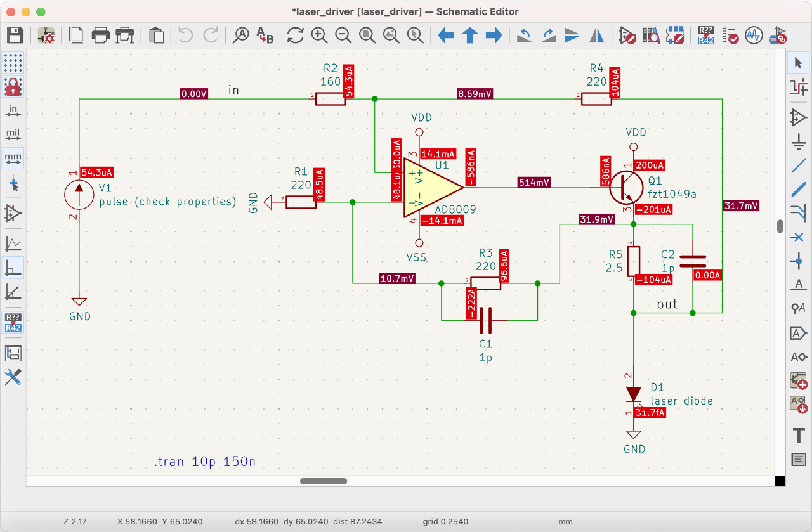Viewport: 812px width, 532px height.
Task: Switch units to inches
Action: [x=13, y=110]
